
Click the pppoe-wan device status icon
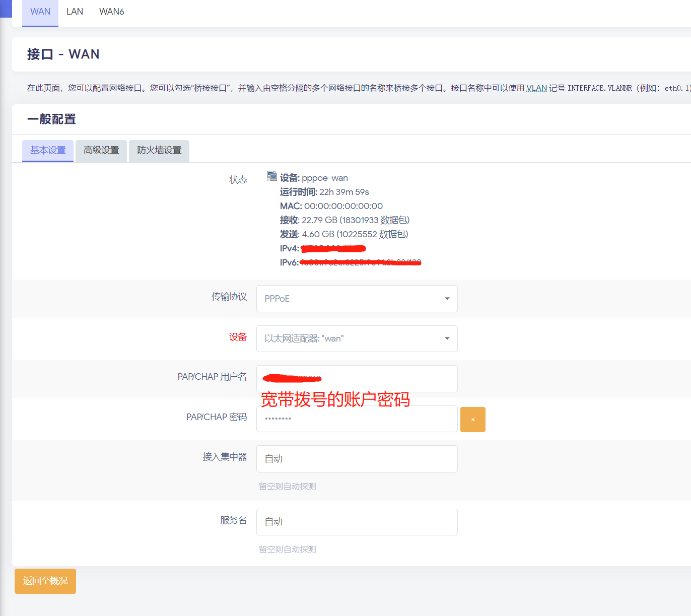272,176
